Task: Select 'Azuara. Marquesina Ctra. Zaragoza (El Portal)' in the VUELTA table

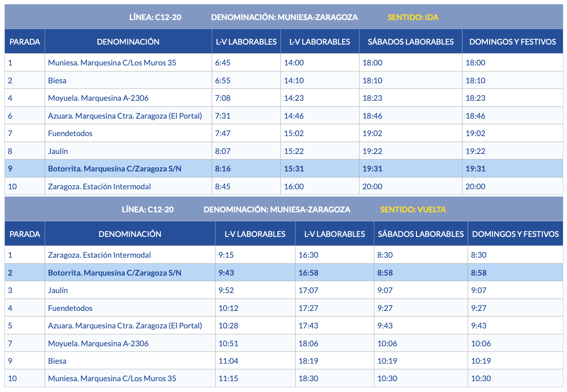Action: [125, 325]
